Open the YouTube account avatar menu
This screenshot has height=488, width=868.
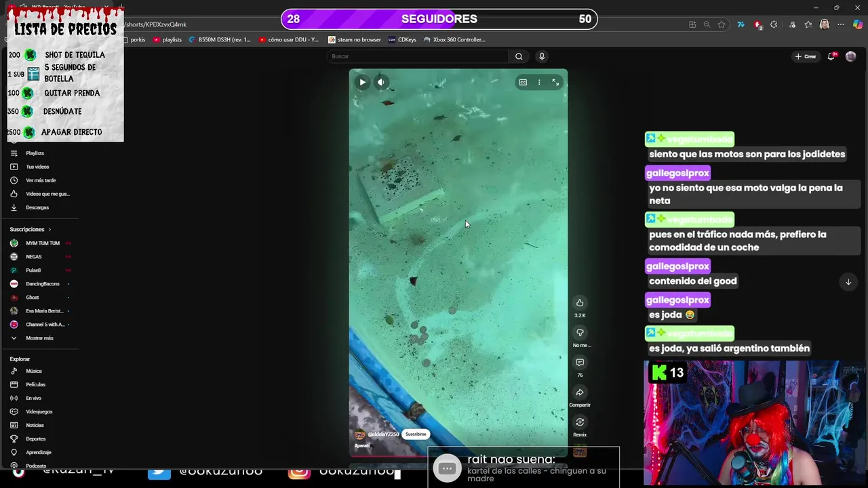(x=851, y=56)
